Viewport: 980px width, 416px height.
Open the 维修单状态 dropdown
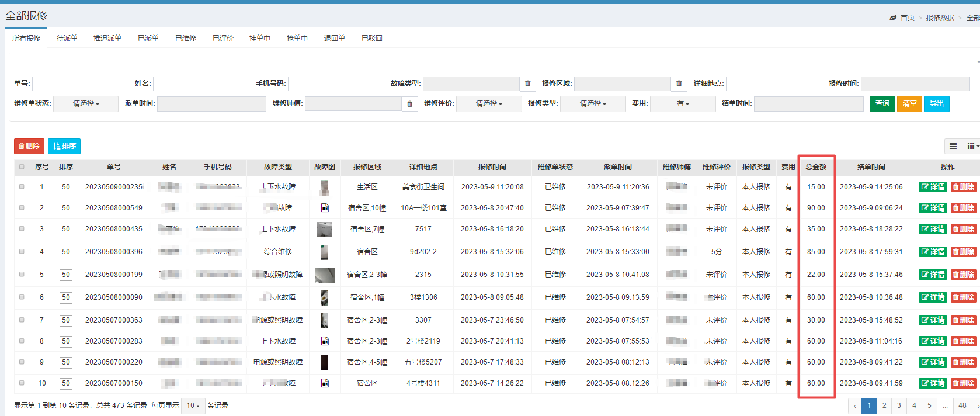point(85,104)
